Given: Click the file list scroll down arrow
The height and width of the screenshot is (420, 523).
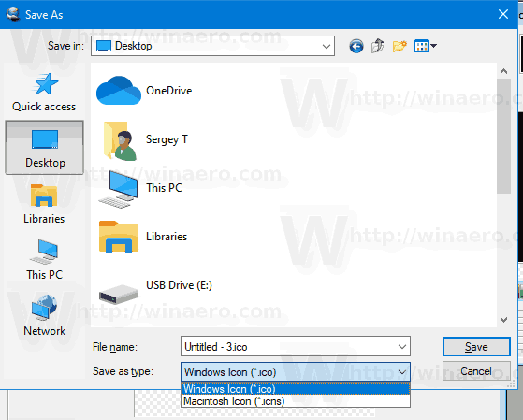Looking at the screenshot, I should coord(503,320).
